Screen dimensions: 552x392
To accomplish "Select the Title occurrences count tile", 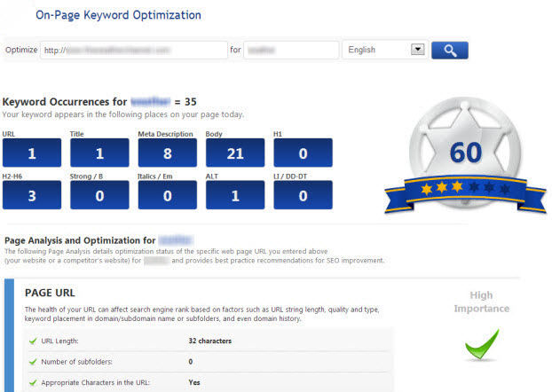I will pos(99,153).
